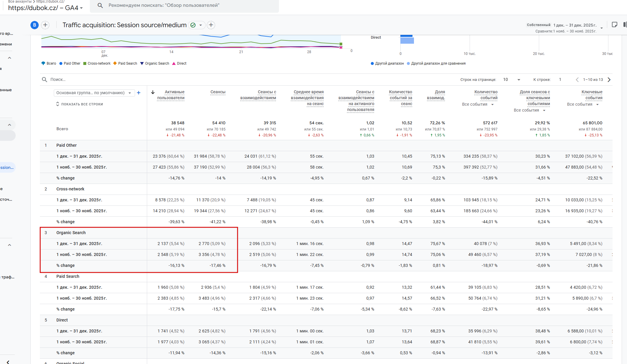Open the property selector dubok.cz – GA4
This screenshot has height=364, width=627.
click(x=45, y=8)
